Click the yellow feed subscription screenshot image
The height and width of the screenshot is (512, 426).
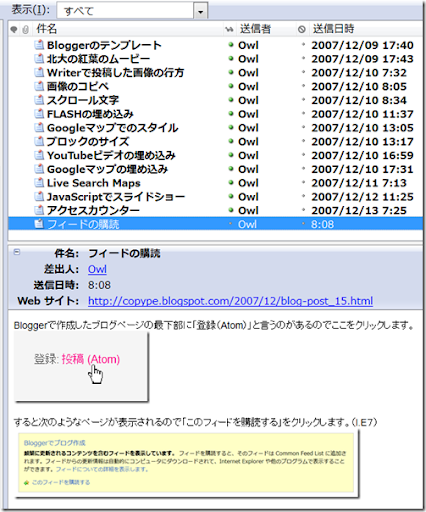click(188, 464)
